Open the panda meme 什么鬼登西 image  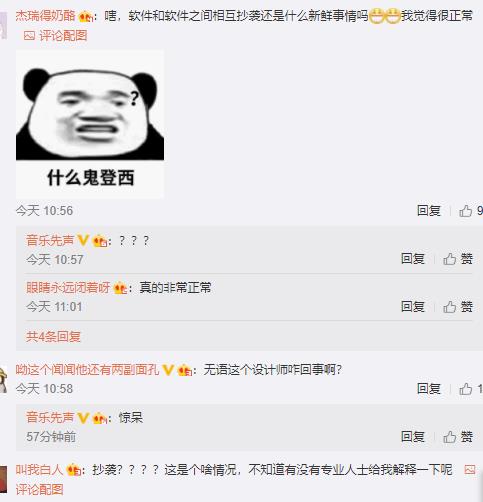tap(90, 124)
